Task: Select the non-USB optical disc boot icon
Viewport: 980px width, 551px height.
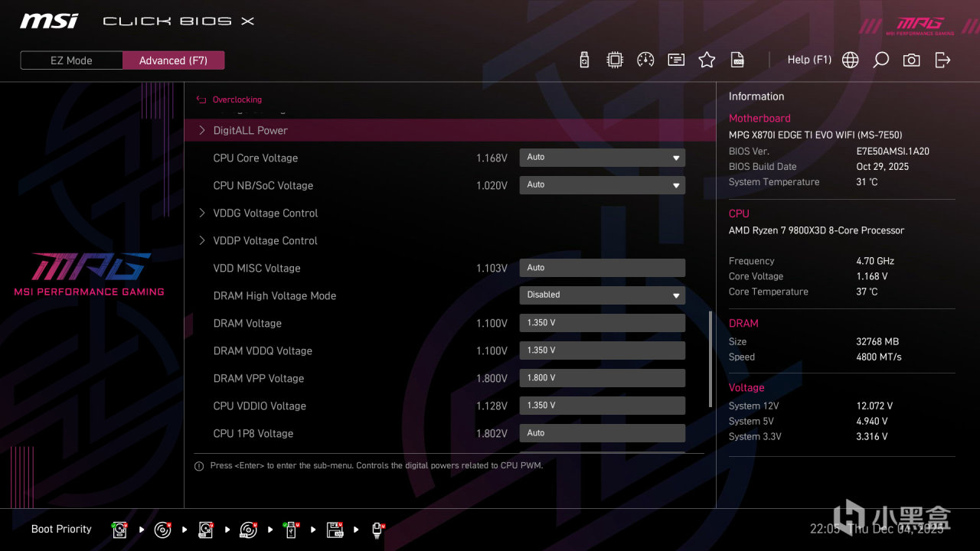Action: coord(162,530)
